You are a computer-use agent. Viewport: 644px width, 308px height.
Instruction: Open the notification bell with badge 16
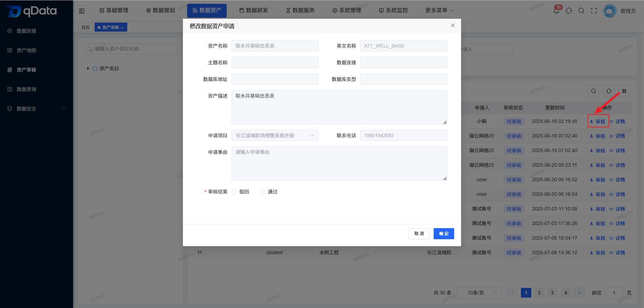pyautogui.click(x=556, y=10)
